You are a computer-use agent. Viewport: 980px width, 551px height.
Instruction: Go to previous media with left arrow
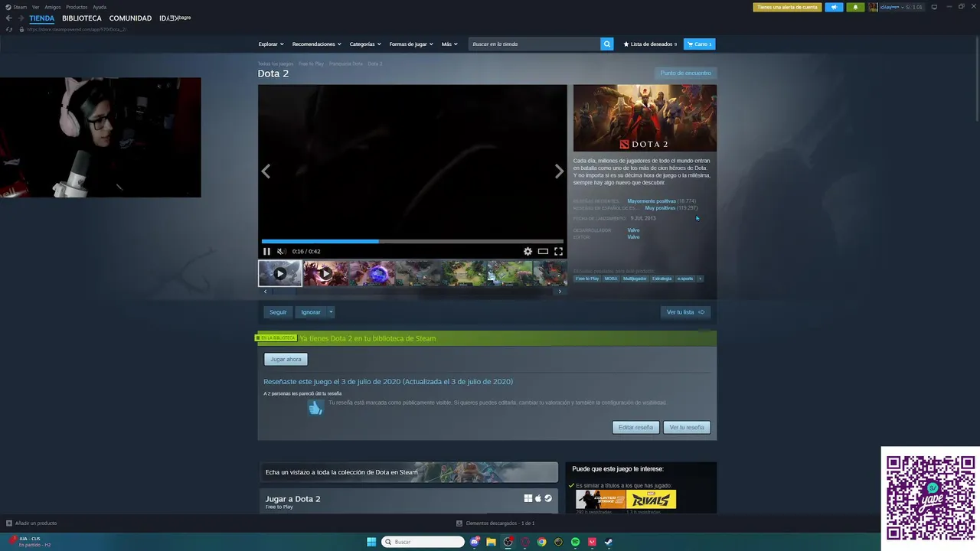266,171
